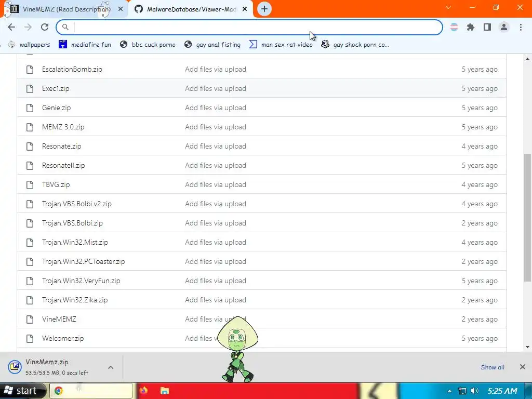Image resolution: width=532 pixels, height=399 pixels.
Task: Open the volume speaker tray icon
Action: pyautogui.click(x=475, y=391)
